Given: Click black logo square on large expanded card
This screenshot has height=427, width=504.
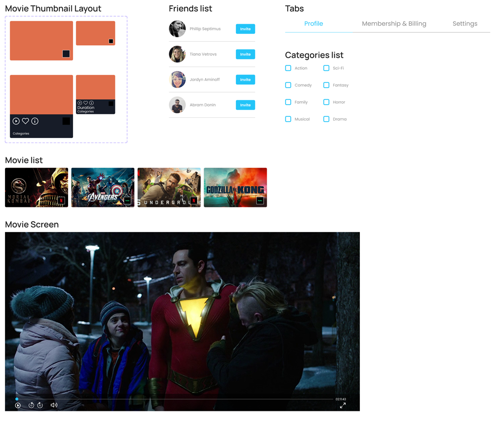Looking at the screenshot, I should click(66, 121).
